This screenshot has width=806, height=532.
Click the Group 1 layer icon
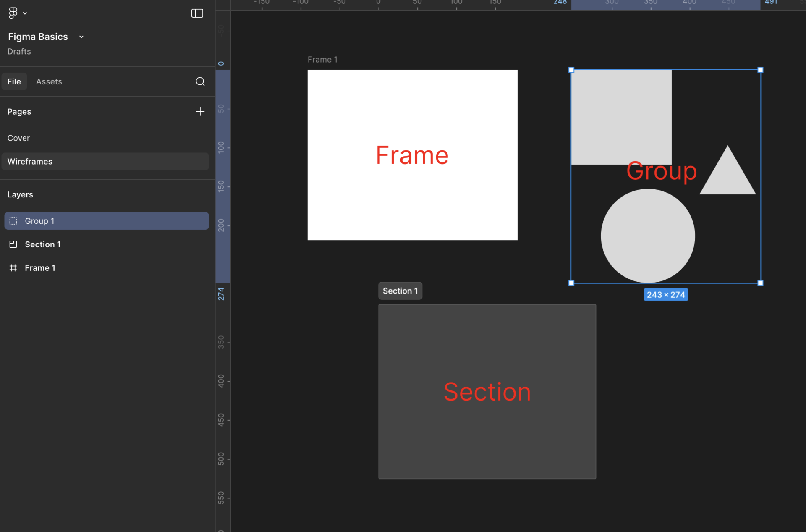point(13,221)
